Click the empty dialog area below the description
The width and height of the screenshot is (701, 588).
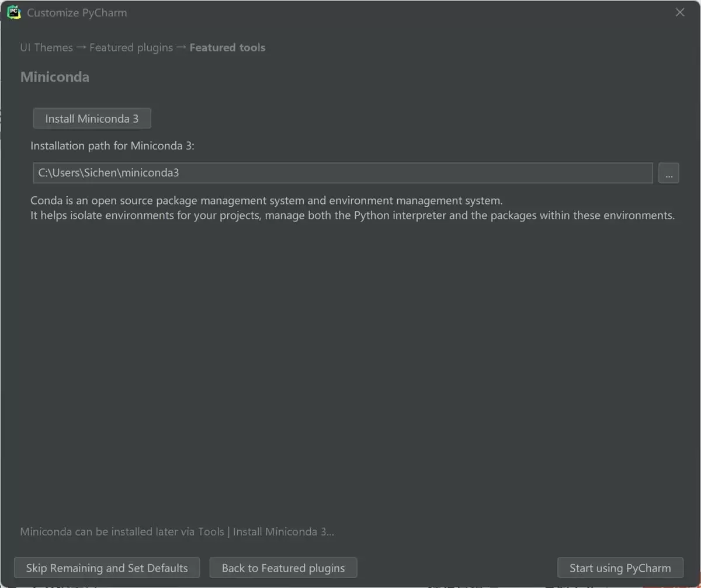tap(350, 368)
